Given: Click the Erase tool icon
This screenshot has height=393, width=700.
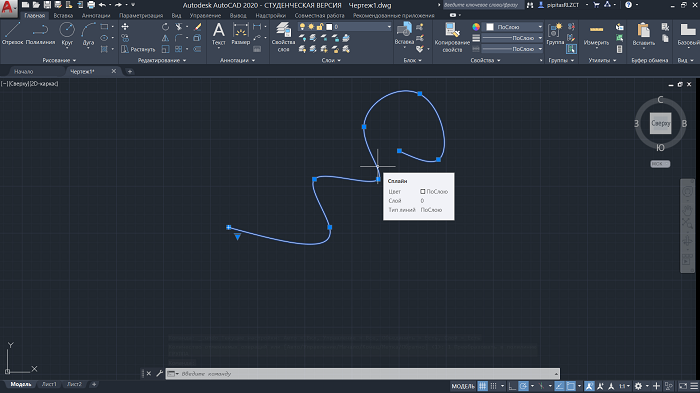Looking at the screenshot, I should point(198,27).
